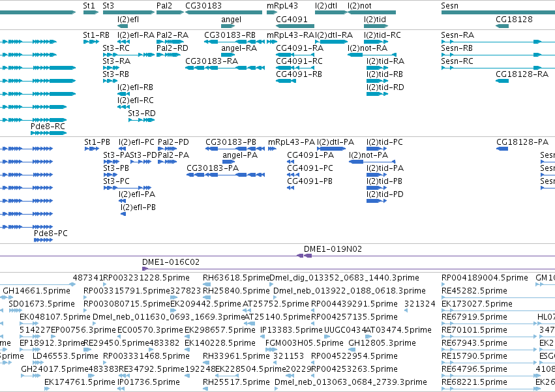Select the EK174761.5prime EST label
The width and height of the screenshot is (555, 392).
(x=80, y=382)
